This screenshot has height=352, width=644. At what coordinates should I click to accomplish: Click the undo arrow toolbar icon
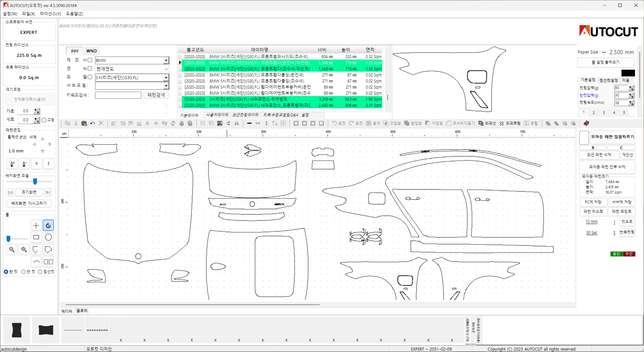[x=93, y=123]
